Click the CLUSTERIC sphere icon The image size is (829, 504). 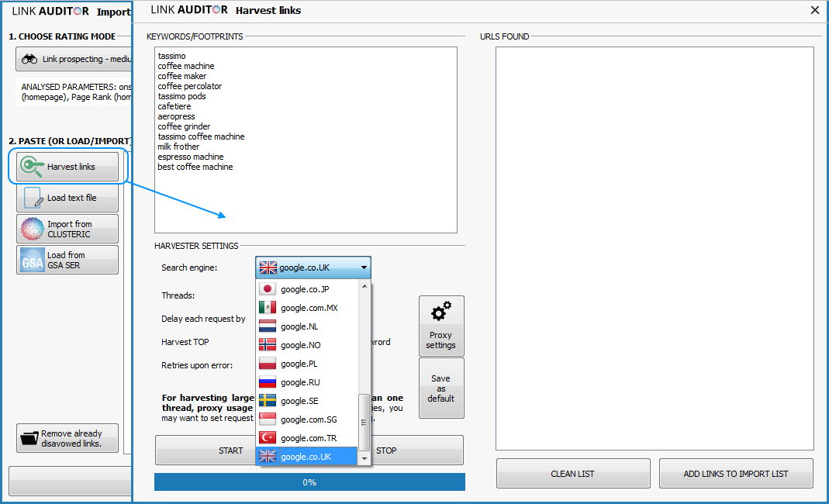pos(32,229)
